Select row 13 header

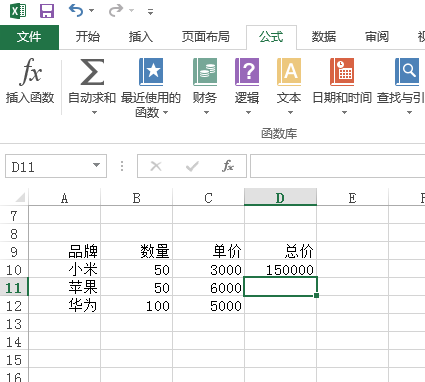(x=14, y=324)
